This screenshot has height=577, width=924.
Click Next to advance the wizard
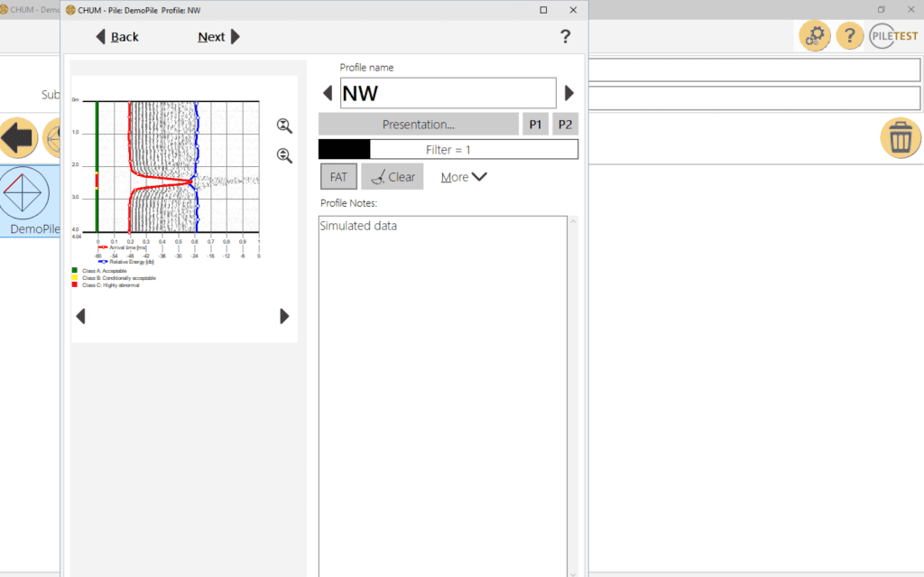click(x=219, y=37)
